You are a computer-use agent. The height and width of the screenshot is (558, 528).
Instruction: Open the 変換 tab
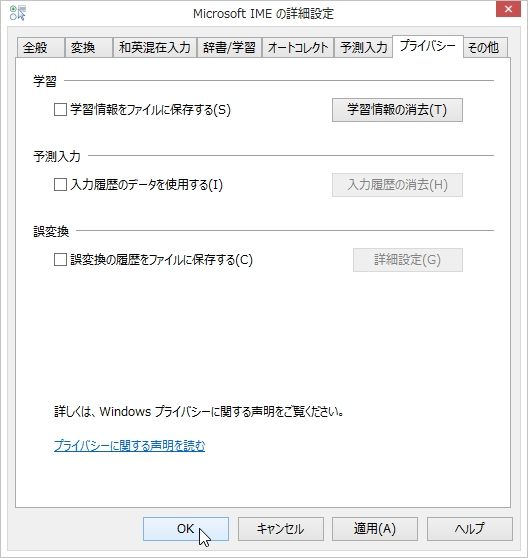click(x=89, y=47)
